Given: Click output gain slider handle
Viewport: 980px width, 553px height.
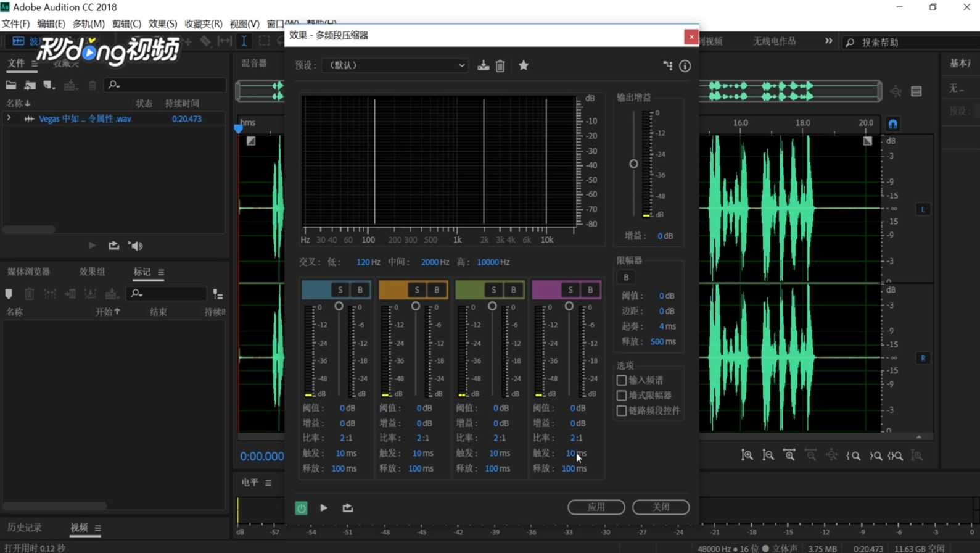Looking at the screenshot, I should 633,164.
